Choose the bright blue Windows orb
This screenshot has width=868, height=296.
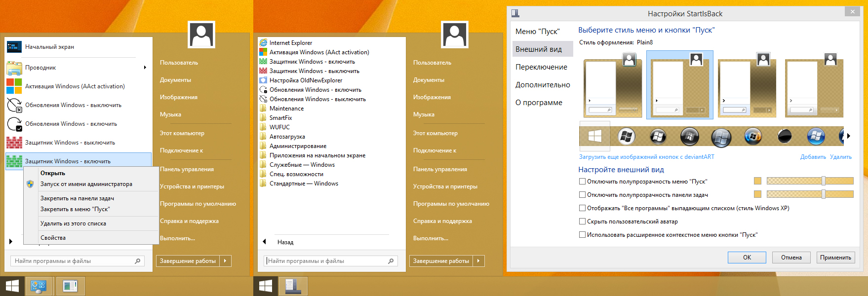816,136
